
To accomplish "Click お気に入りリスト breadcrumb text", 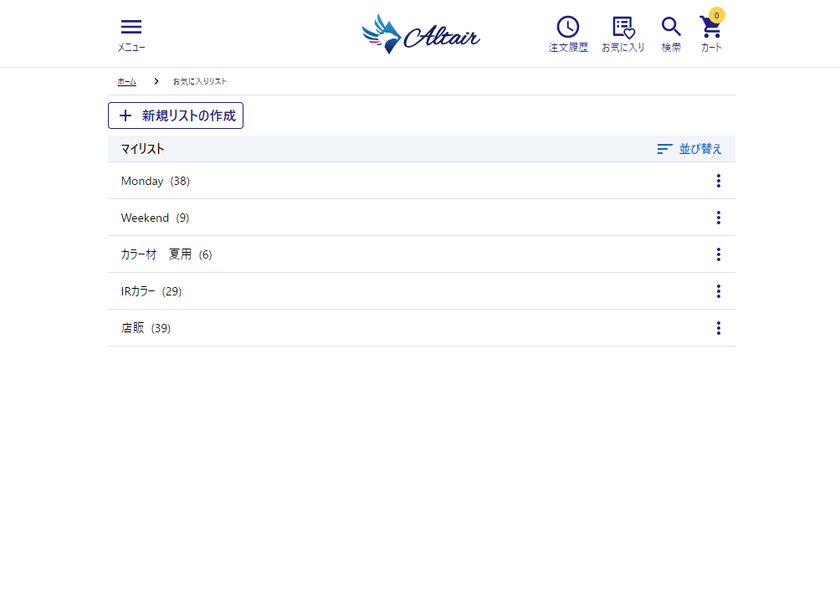I will (200, 81).
